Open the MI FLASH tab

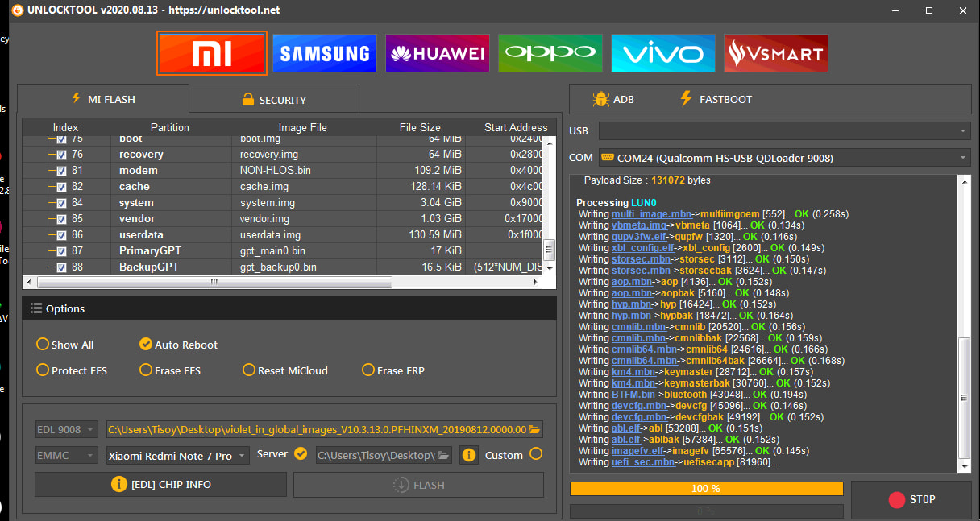(103, 99)
